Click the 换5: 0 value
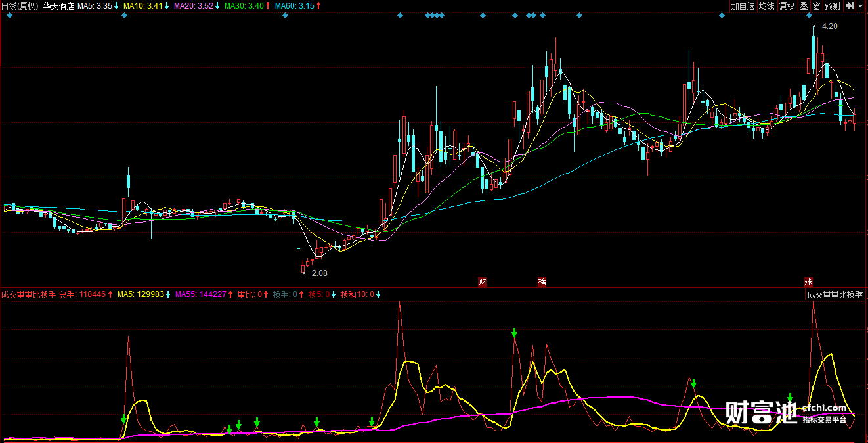 click(318, 294)
